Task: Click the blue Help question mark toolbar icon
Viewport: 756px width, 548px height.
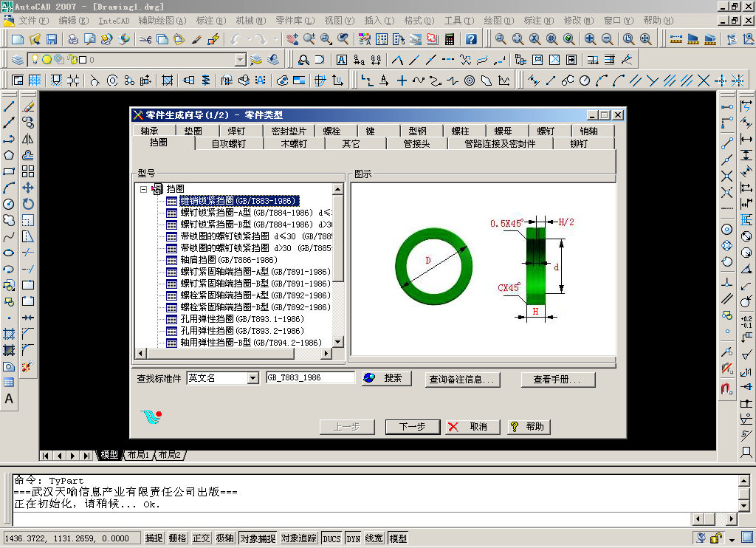Action: click(x=471, y=39)
